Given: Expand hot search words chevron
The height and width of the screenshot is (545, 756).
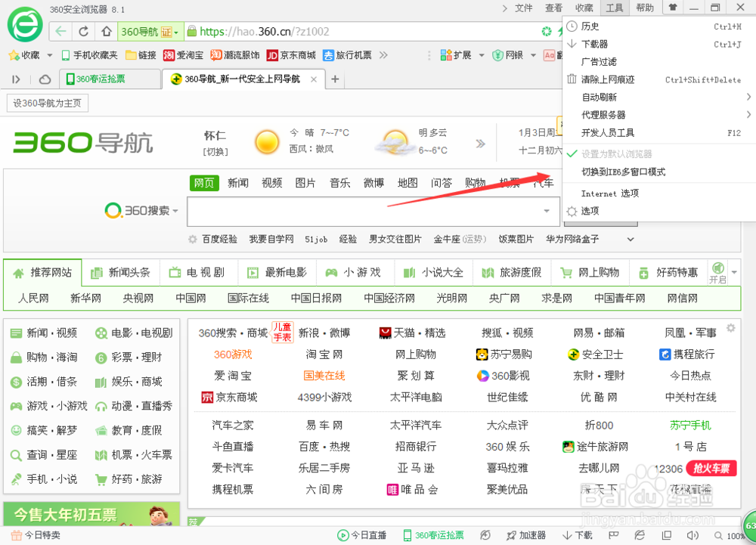Looking at the screenshot, I should tap(631, 240).
